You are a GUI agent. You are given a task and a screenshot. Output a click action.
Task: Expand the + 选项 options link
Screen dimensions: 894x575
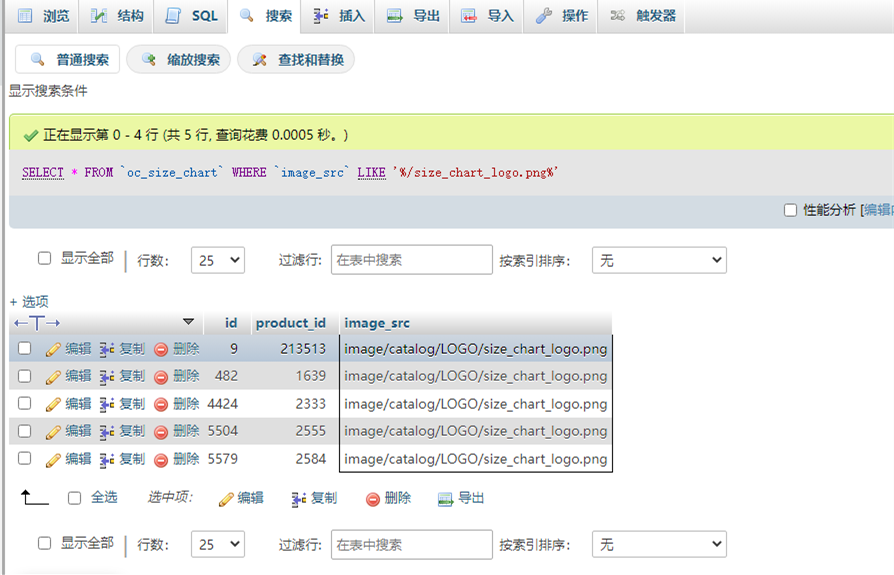tap(29, 301)
